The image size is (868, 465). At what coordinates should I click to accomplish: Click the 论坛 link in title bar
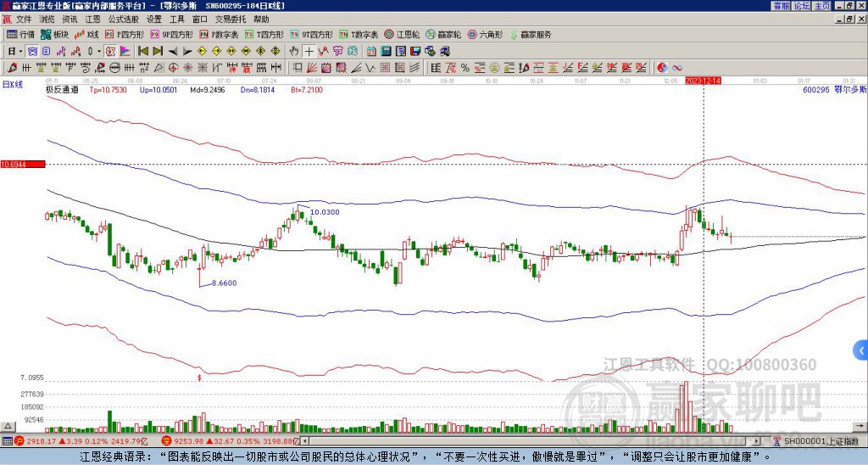point(802,6)
